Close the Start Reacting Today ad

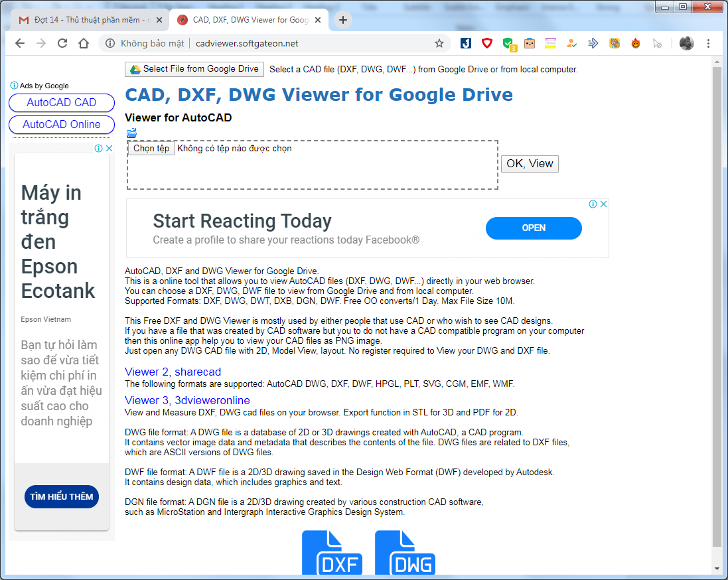(x=604, y=204)
